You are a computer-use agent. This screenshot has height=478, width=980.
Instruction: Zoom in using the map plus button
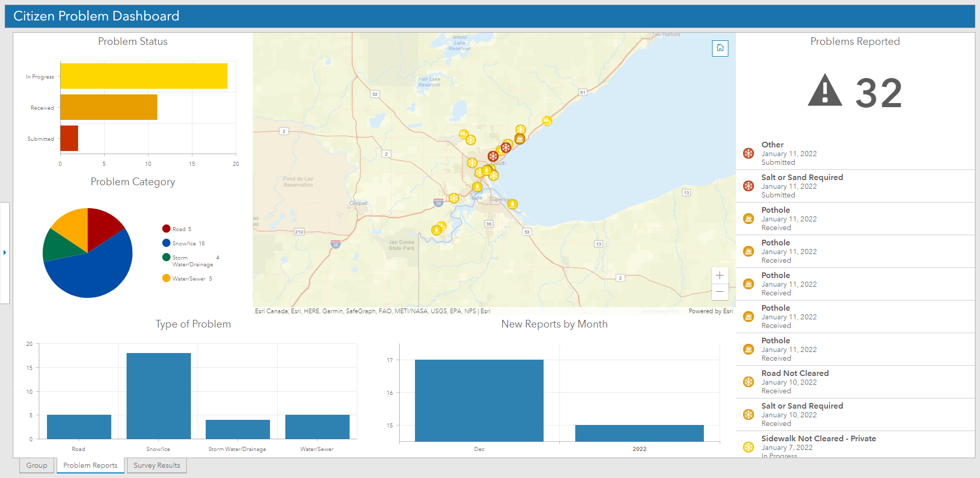(720, 275)
